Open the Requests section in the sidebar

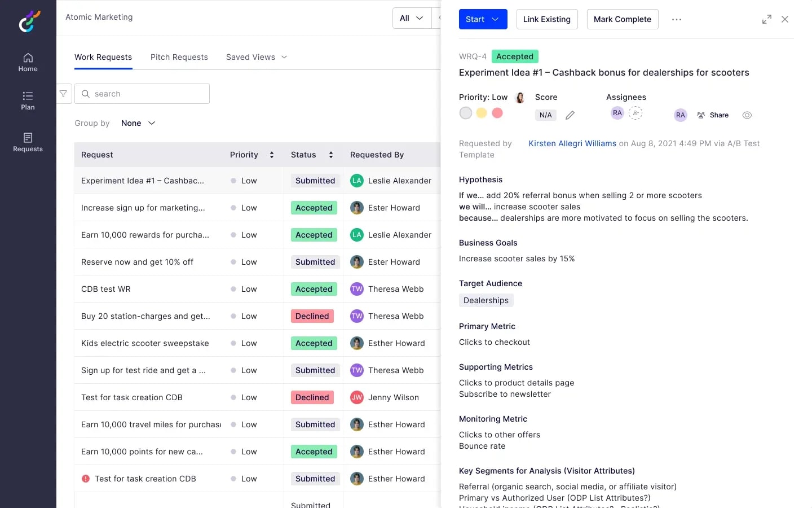(x=28, y=143)
